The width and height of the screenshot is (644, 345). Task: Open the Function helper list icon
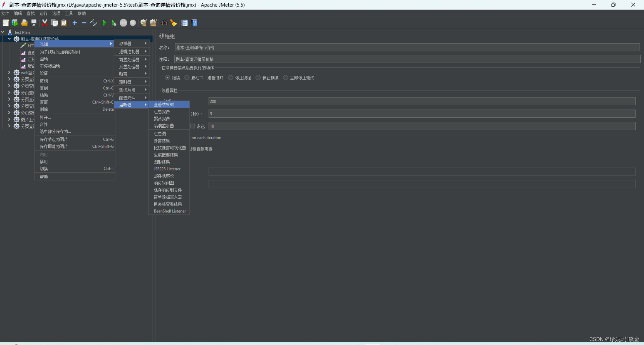click(x=184, y=23)
